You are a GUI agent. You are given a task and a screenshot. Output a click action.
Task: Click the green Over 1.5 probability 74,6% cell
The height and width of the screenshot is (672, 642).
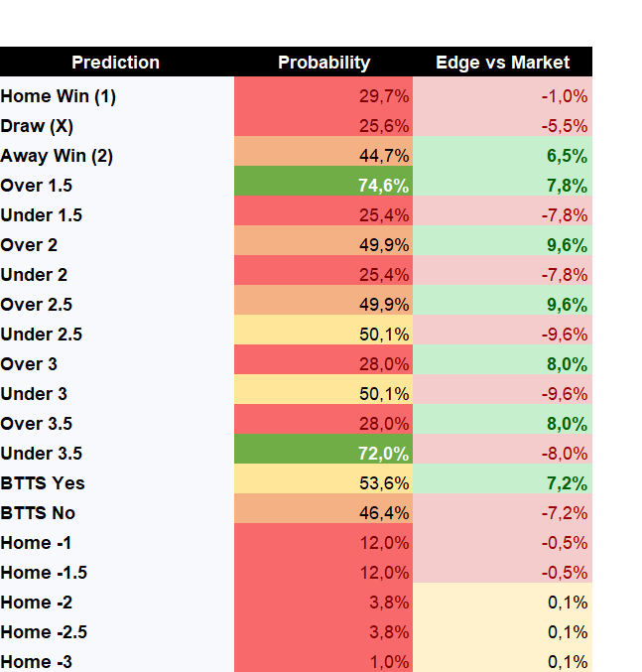point(323,186)
